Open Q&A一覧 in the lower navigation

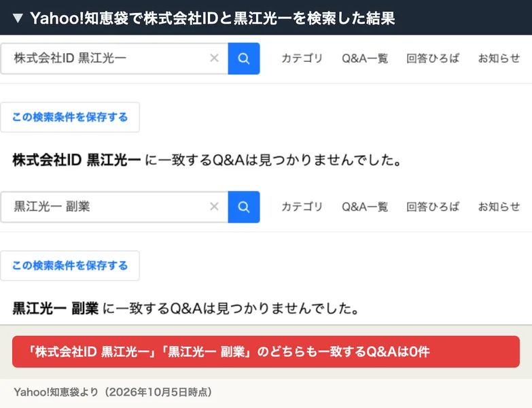pos(365,207)
